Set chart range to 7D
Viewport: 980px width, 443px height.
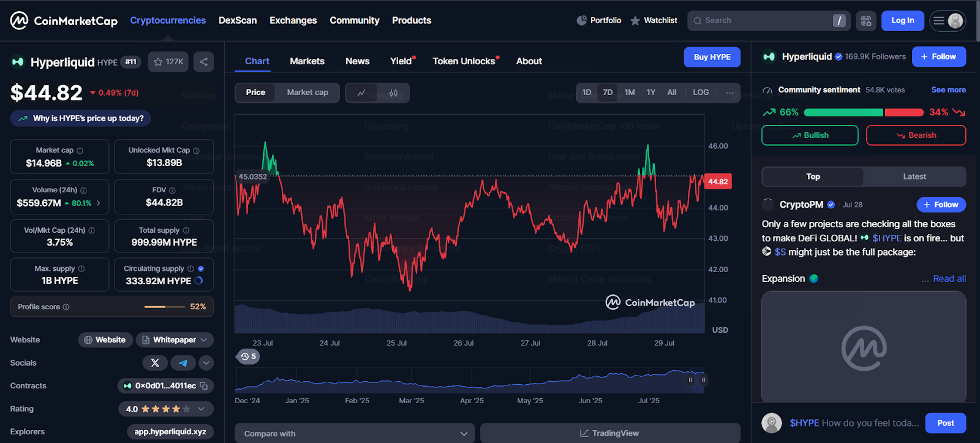608,93
